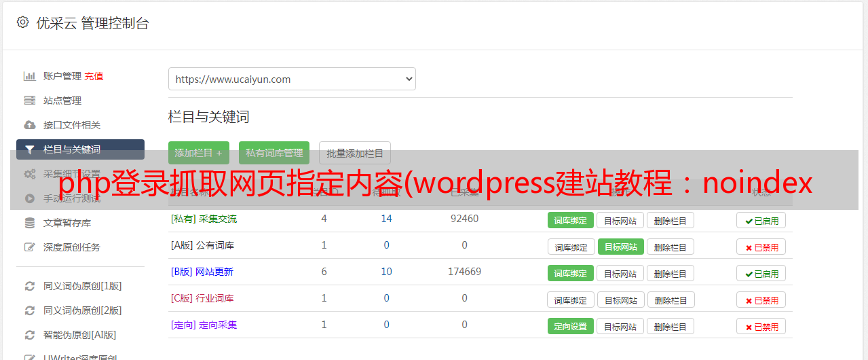Click 词库绑定 for the 采集交流 row
868x360 pixels.
[571, 220]
